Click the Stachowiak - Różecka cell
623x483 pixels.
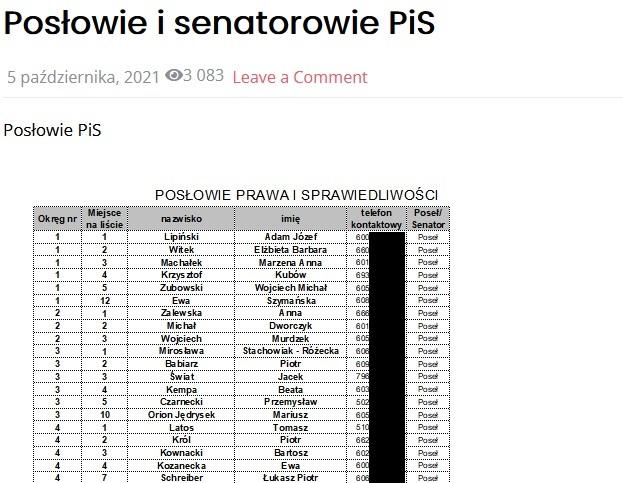pyautogui.click(x=290, y=351)
